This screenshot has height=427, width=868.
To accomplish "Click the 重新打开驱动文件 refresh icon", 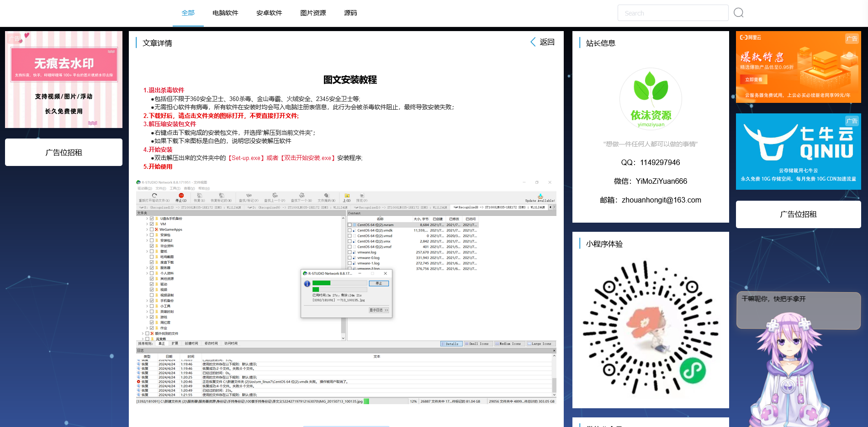I will 154,196.
